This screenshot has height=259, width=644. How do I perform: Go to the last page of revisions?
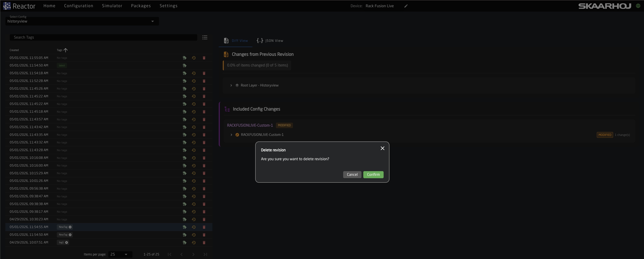[205, 254]
